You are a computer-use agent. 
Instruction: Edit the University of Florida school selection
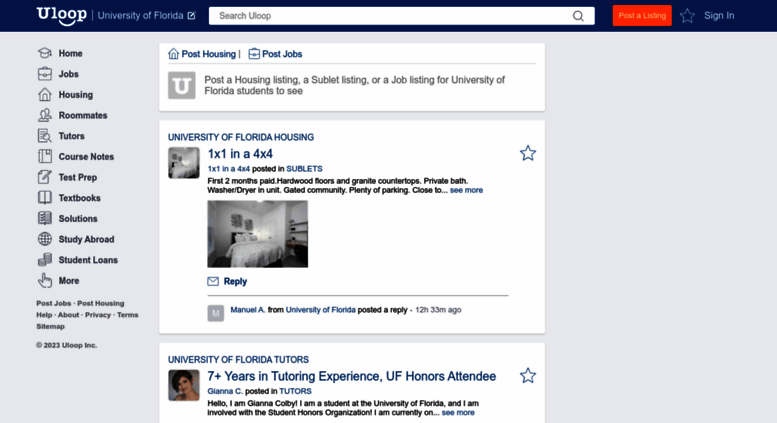[x=191, y=15]
